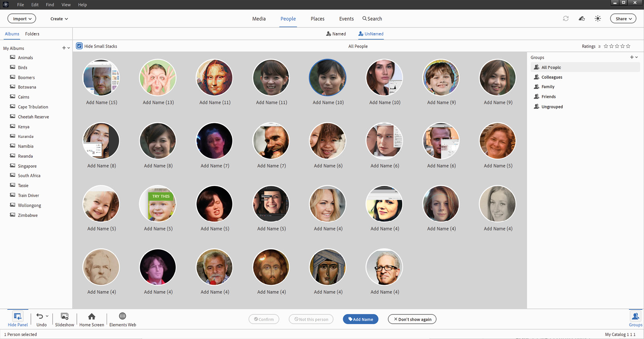Click the Undo arrow icon
644x339 pixels.
coord(39,316)
